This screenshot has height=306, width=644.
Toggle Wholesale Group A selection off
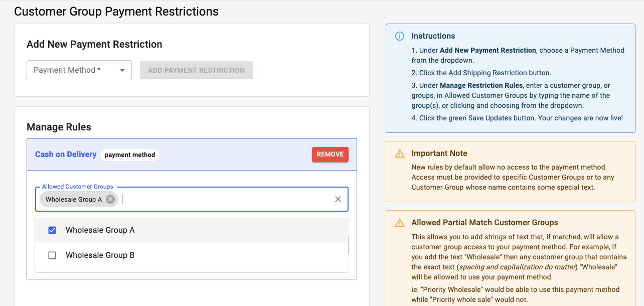(x=52, y=230)
